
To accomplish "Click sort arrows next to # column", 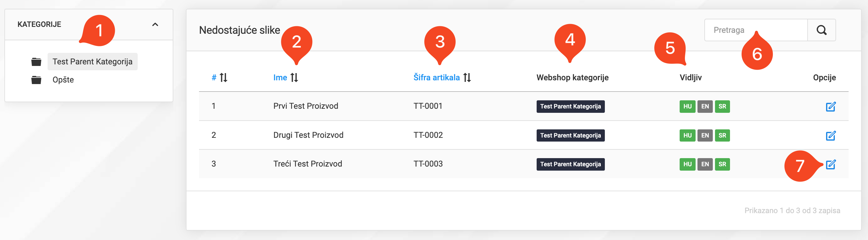I will coord(223,78).
